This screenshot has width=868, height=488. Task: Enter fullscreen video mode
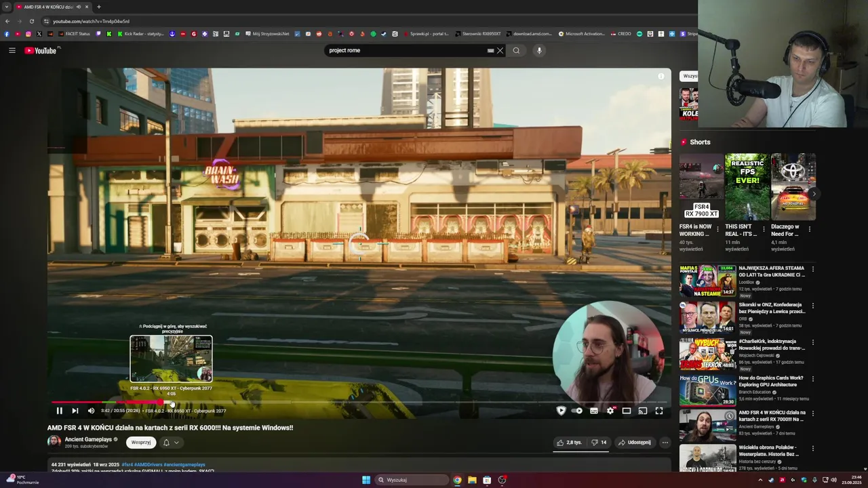click(659, 411)
